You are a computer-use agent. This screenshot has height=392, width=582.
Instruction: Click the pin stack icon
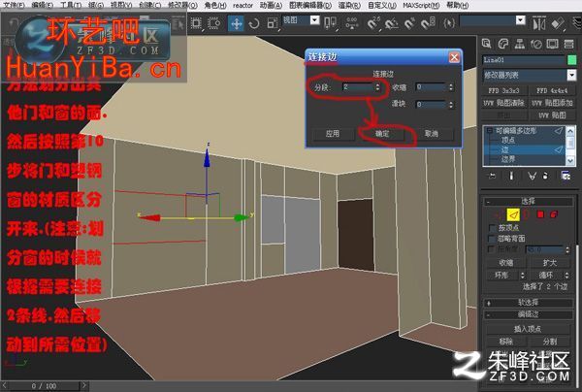[x=493, y=176]
